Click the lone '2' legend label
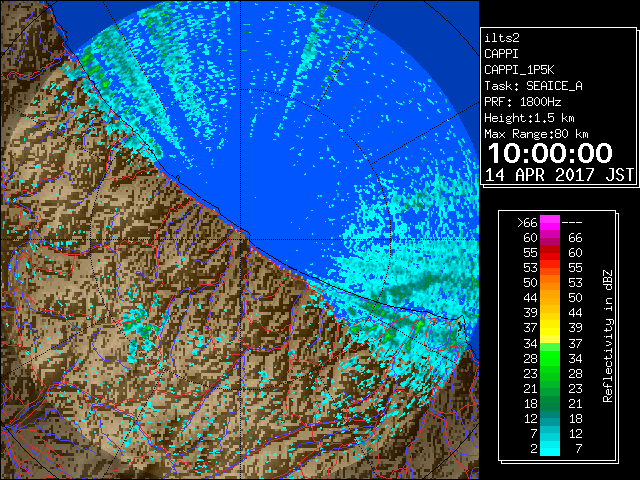Screen dimensions: 640x480 click(x=534, y=449)
